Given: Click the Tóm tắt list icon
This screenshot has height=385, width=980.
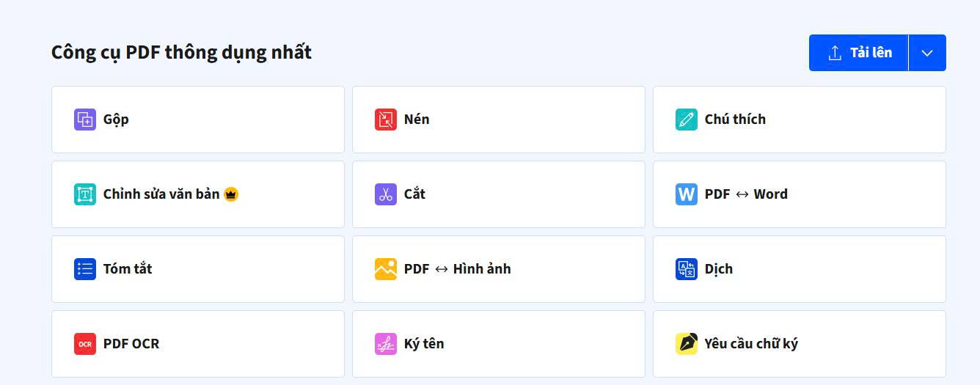Looking at the screenshot, I should tap(85, 269).
